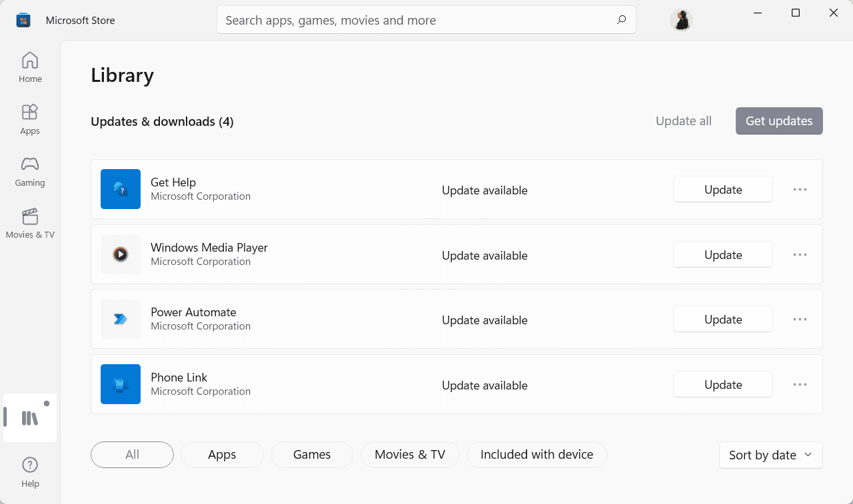
Task: Switch to Included with device filter
Action: coord(536,455)
